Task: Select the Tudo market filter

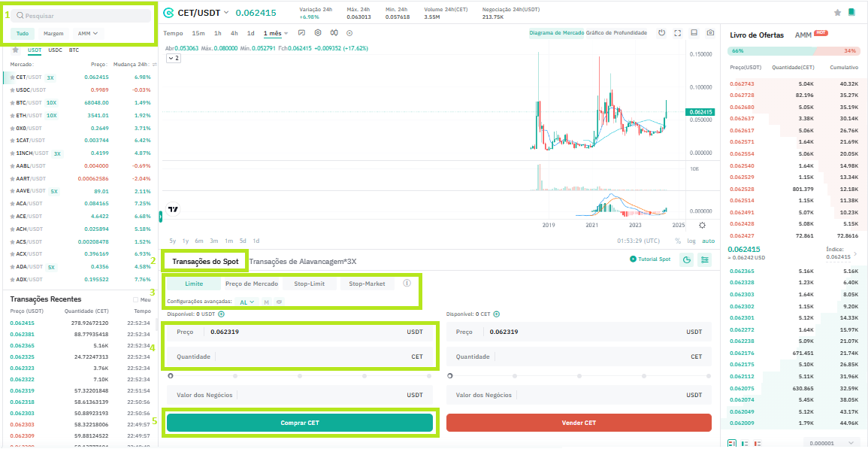Action: pyautogui.click(x=23, y=33)
